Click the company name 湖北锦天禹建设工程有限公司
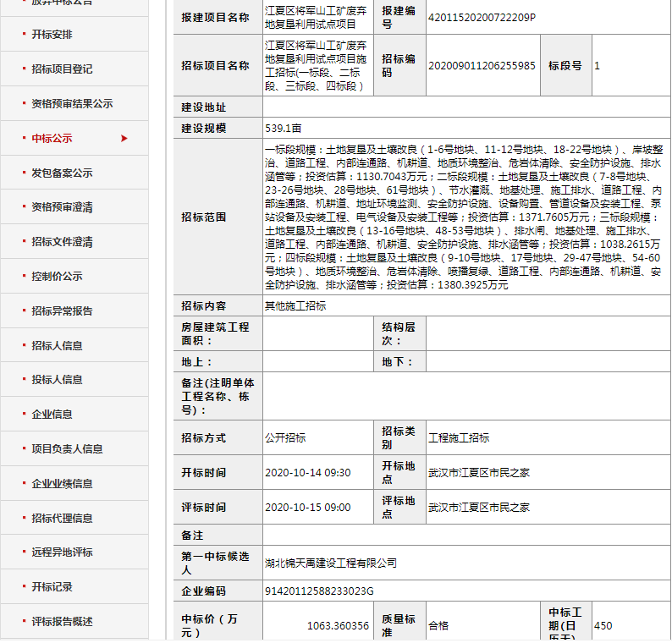This screenshot has width=672, height=643. click(x=331, y=563)
